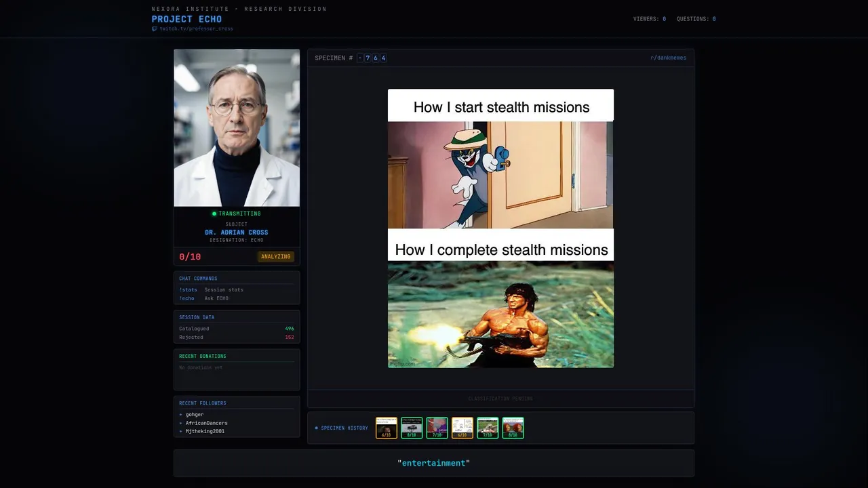Click the "entertainment" caption text
The width and height of the screenshot is (868, 488).
coord(434,463)
